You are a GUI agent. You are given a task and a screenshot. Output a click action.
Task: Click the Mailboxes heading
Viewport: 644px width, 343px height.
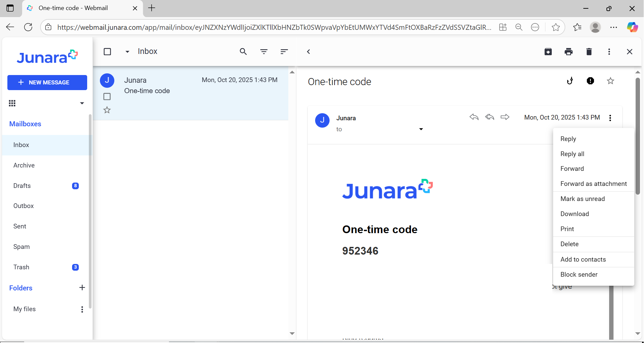click(25, 124)
